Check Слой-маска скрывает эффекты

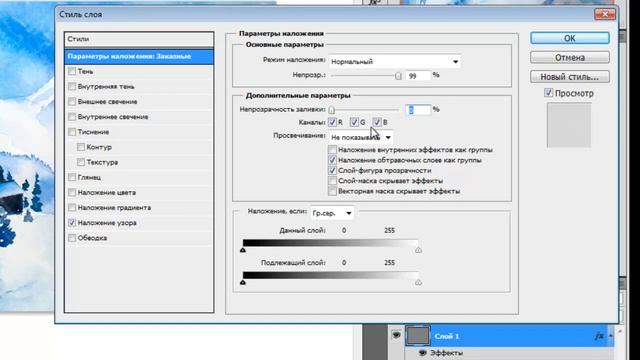click(332, 181)
